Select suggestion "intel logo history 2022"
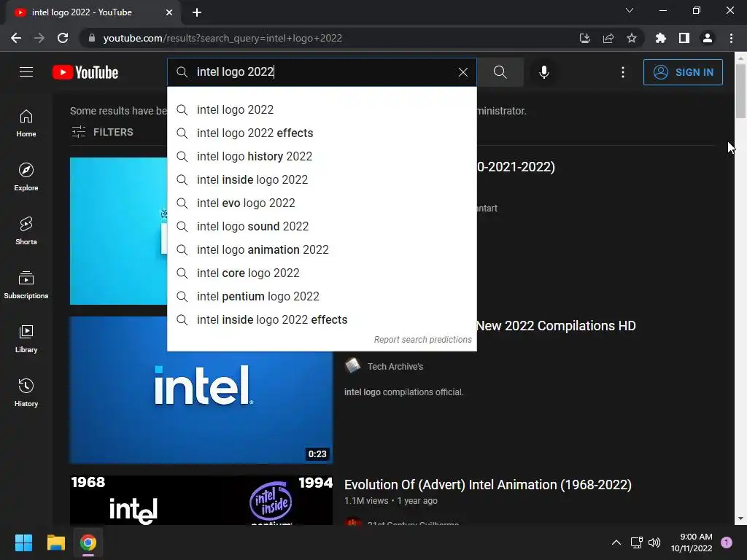 click(322, 156)
